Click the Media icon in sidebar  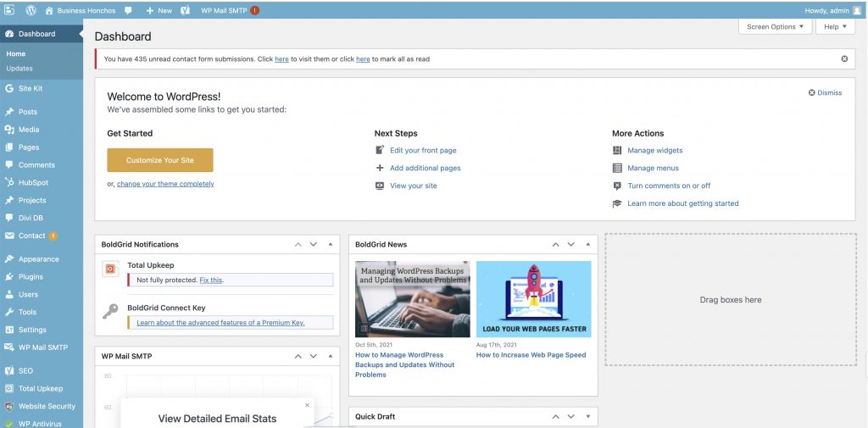[x=9, y=130]
